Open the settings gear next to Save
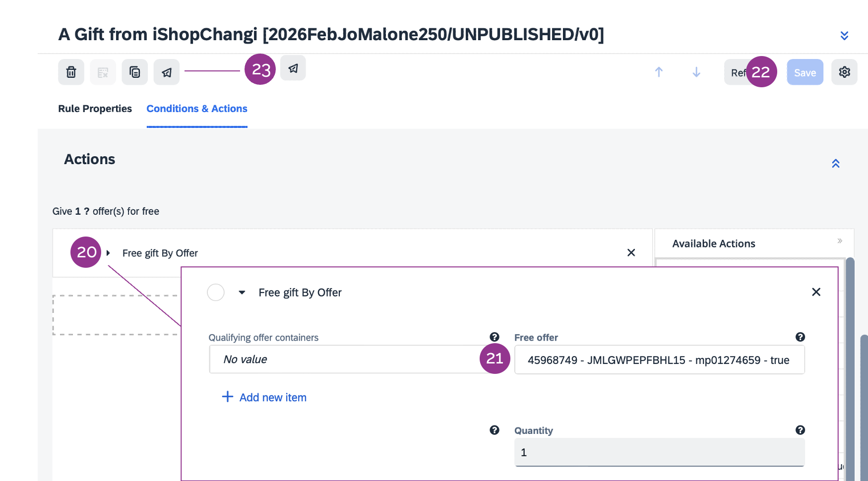This screenshot has height=481, width=868. 844,72
